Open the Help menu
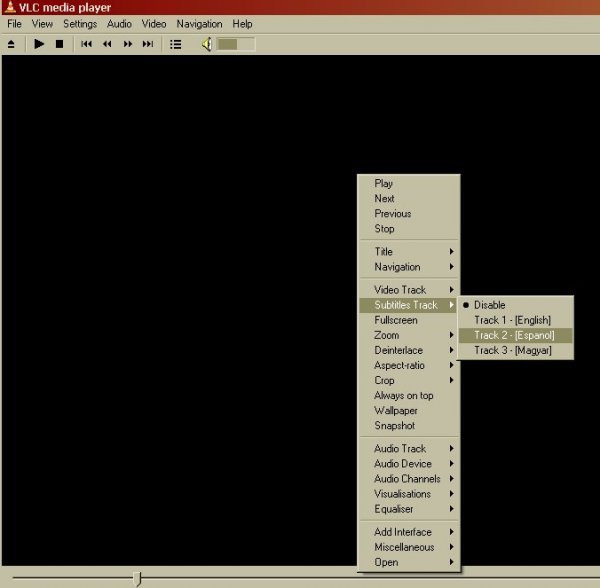 tap(242, 24)
